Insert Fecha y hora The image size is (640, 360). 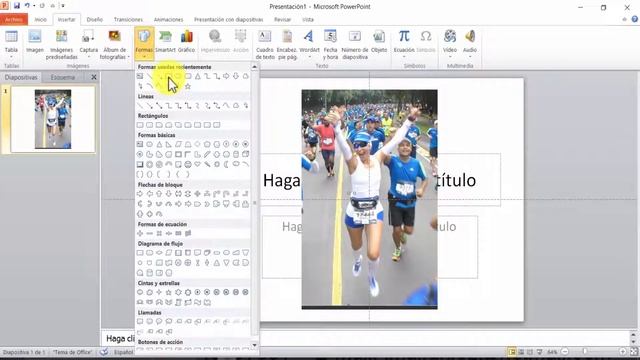(x=330, y=45)
